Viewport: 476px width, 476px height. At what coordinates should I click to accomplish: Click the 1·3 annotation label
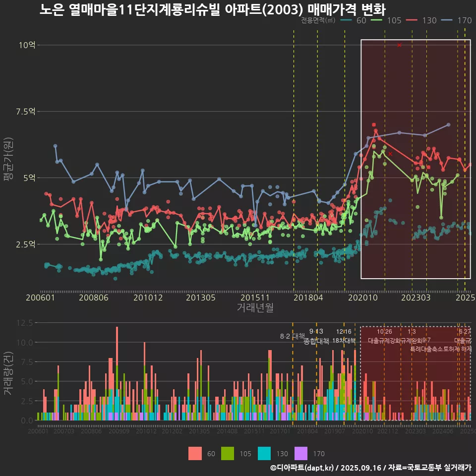pyautogui.click(x=412, y=332)
